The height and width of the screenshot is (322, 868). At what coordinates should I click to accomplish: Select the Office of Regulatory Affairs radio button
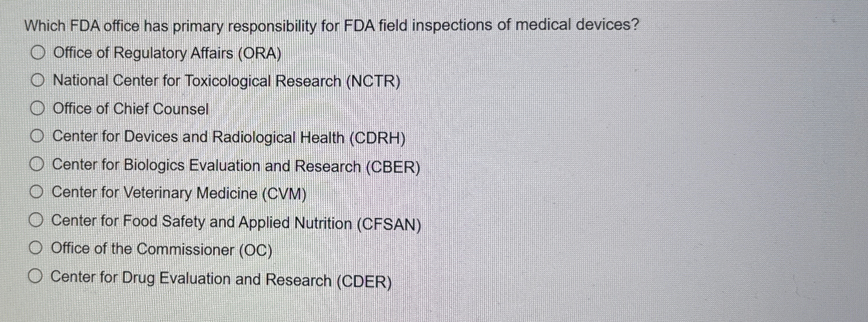38,53
